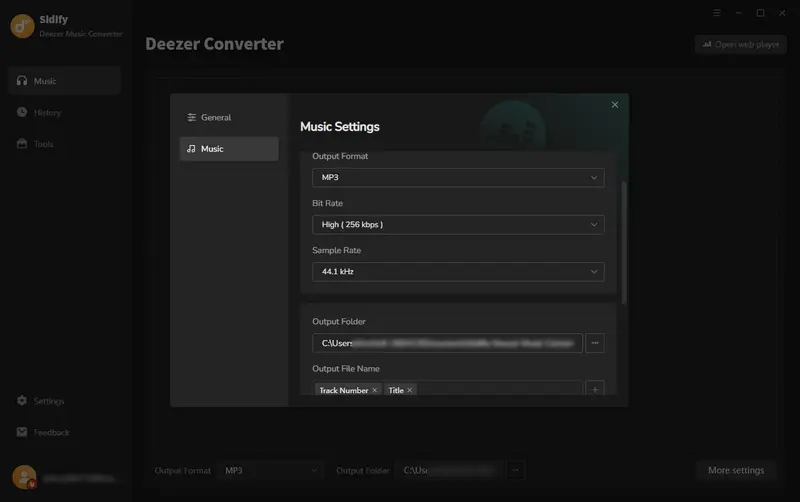Remove the Track Number tag
800x502 pixels.
[x=374, y=390]
